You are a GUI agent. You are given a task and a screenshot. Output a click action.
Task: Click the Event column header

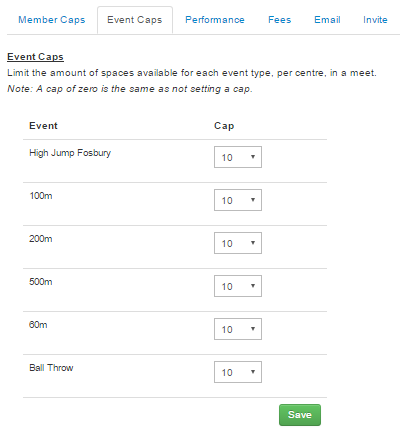click(x=43, y=126)
